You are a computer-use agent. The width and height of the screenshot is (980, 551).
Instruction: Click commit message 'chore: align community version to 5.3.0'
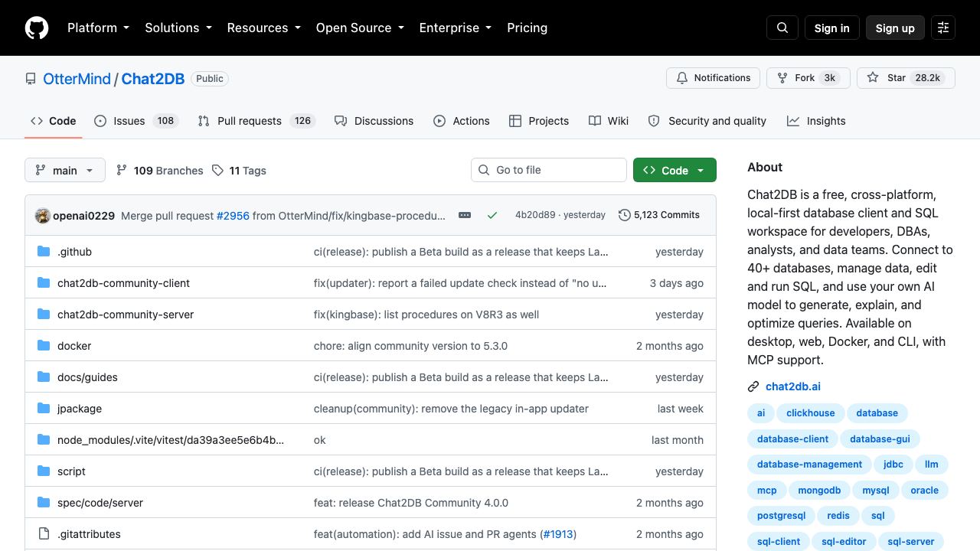pyautogui.click(x=410, y=346)
